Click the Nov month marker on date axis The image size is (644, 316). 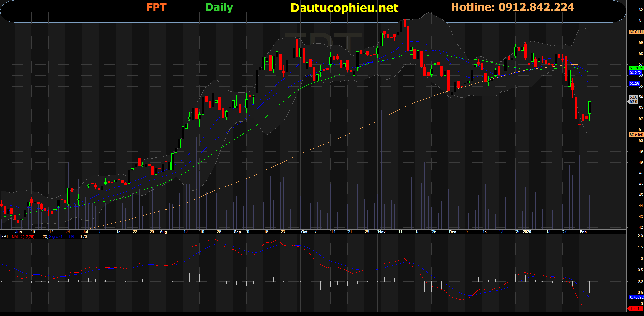coord(382,232)
